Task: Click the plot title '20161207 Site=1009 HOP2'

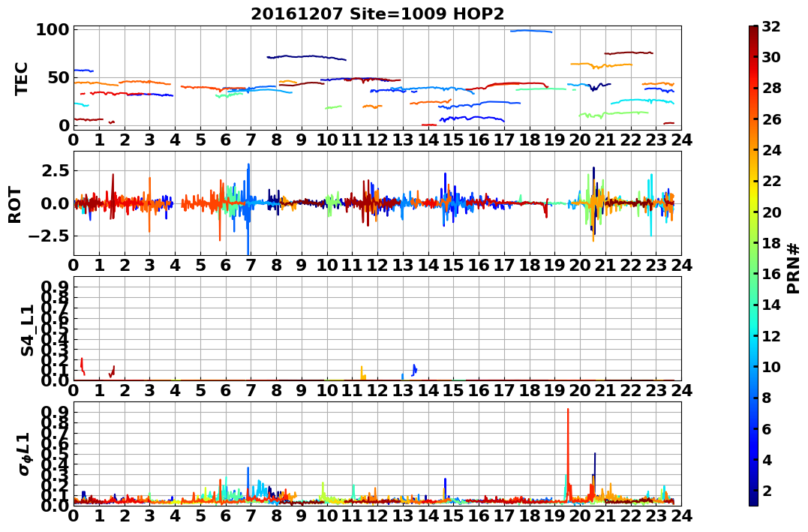Action: pos(377,14)
